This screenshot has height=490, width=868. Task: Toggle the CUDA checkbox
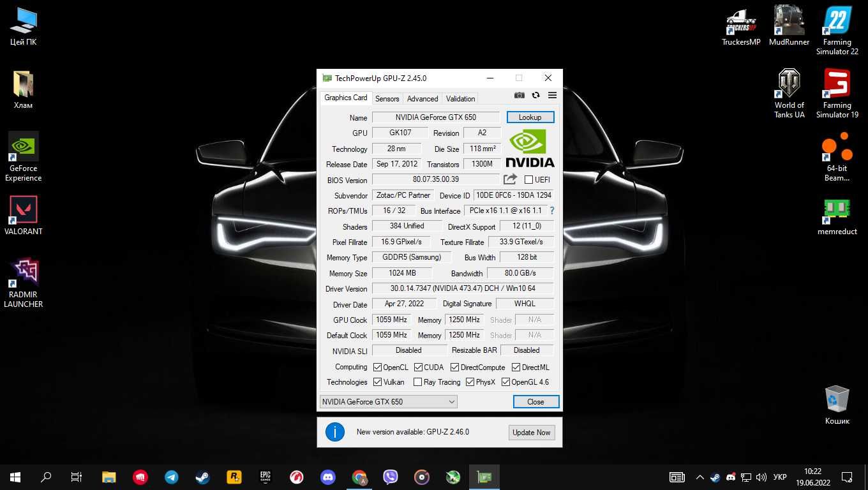point(418,367)
